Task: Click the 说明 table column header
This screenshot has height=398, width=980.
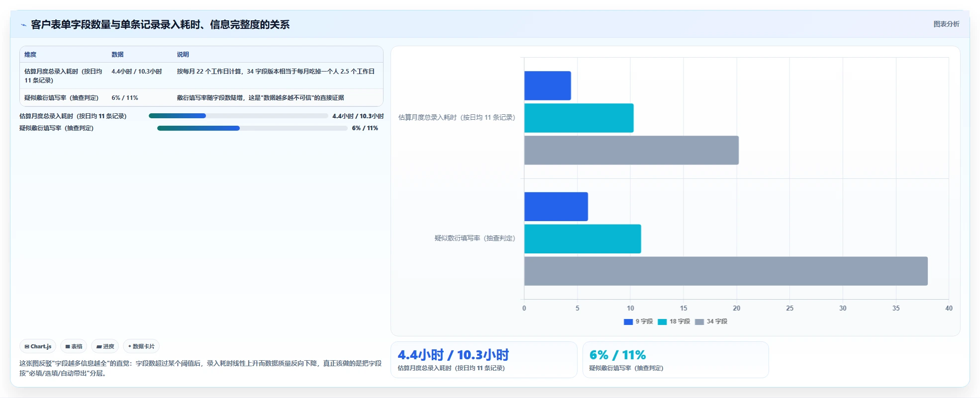Action: [183, 55]
